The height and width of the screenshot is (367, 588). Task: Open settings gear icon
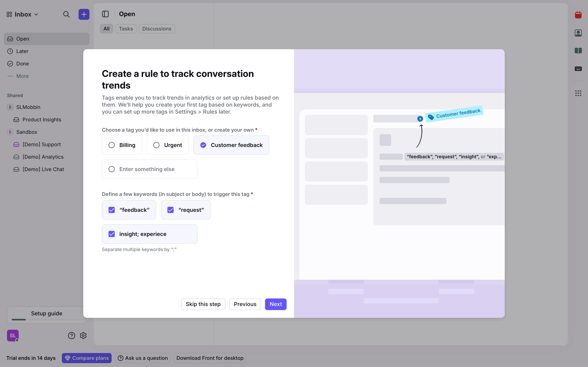click(x=83, y=336)
